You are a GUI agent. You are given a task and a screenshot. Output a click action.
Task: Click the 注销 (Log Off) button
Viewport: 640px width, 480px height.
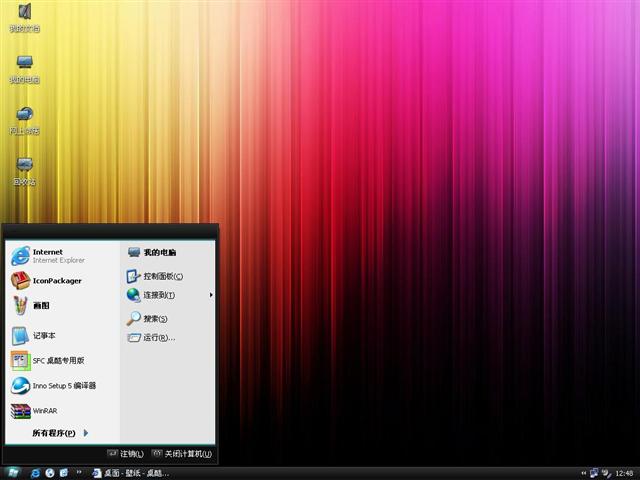pyautogui.click(x=126, y=454)
